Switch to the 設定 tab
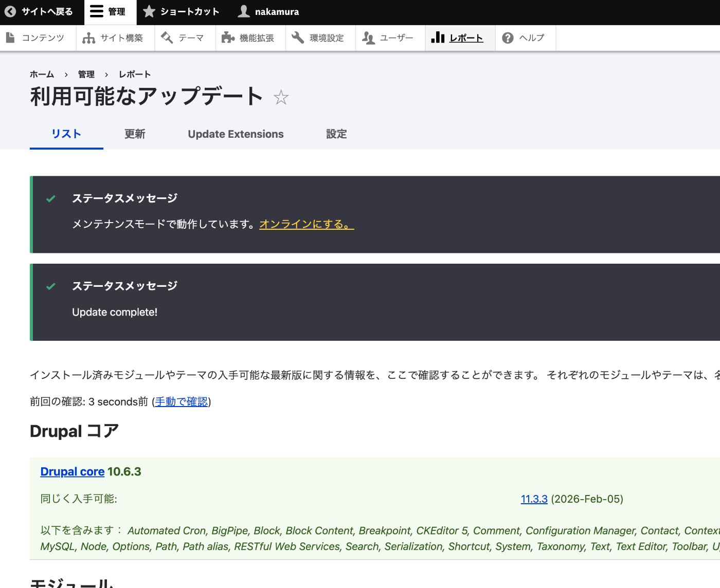Viewport: 720px width, 588px height. tap(336, 134)
